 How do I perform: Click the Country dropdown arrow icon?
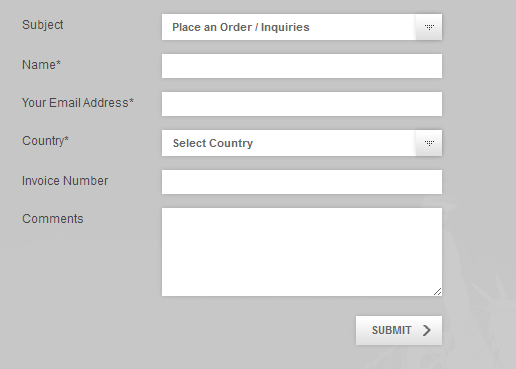tap(429, 143)
